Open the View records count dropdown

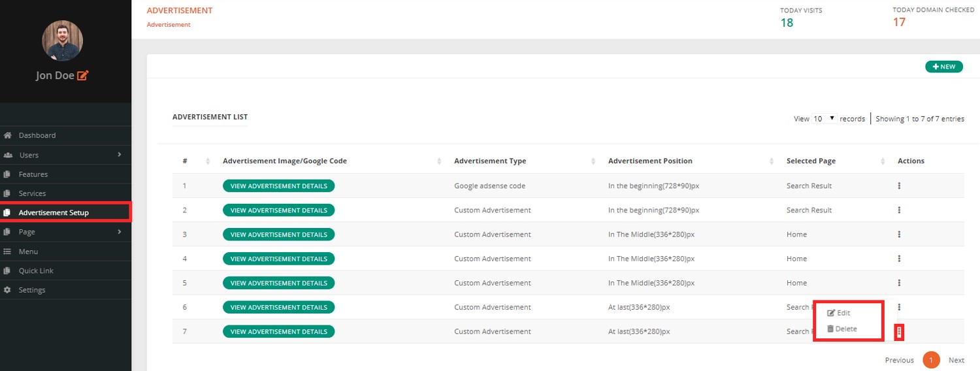[x=824, y=119]
